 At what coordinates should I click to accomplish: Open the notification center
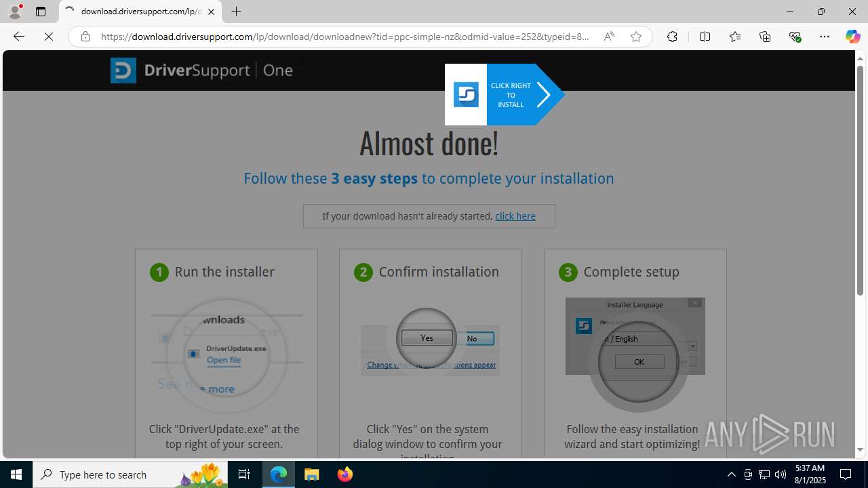click(x=846, y=474)
